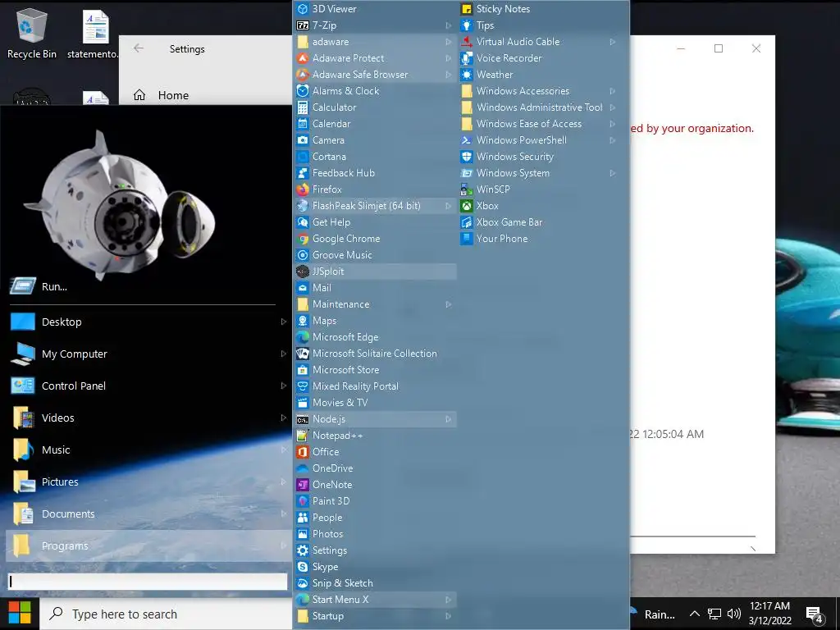
Task: Expand the Windows System submenu arrow
Action: pyautogui.click(x=612, y=173)
